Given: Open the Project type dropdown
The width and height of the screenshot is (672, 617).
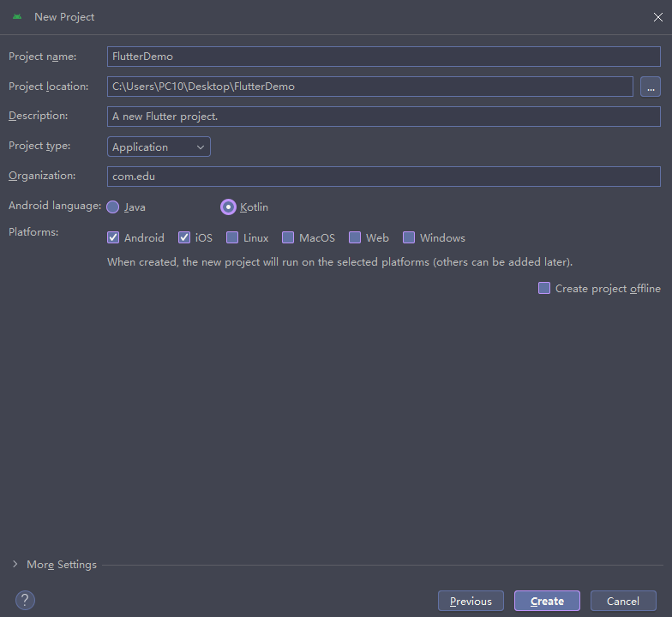Looking at the screenshot, I should [159, 147].
